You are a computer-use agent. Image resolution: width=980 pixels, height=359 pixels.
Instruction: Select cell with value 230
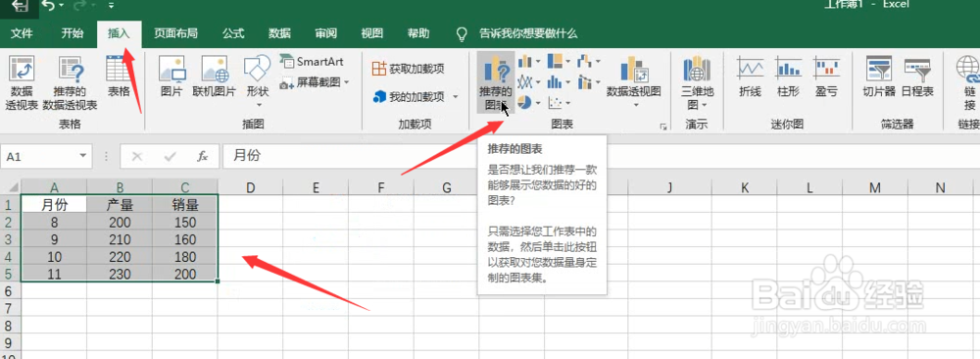point(120,274)
